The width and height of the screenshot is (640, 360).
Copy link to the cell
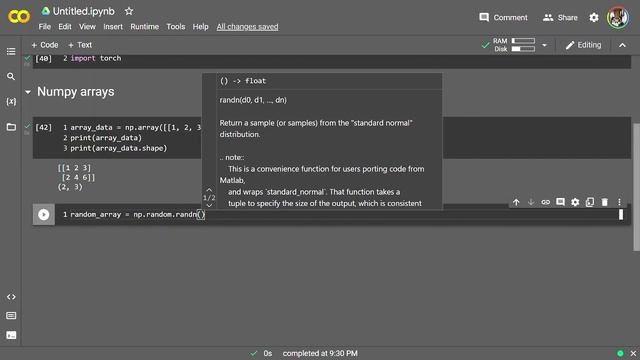(x=545, y=202)
